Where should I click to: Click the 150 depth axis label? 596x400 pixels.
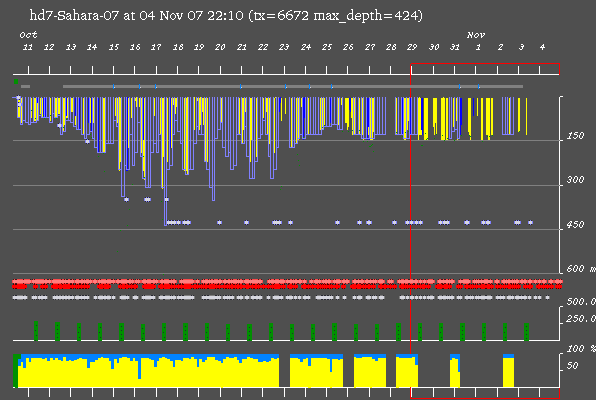[575, 136]
